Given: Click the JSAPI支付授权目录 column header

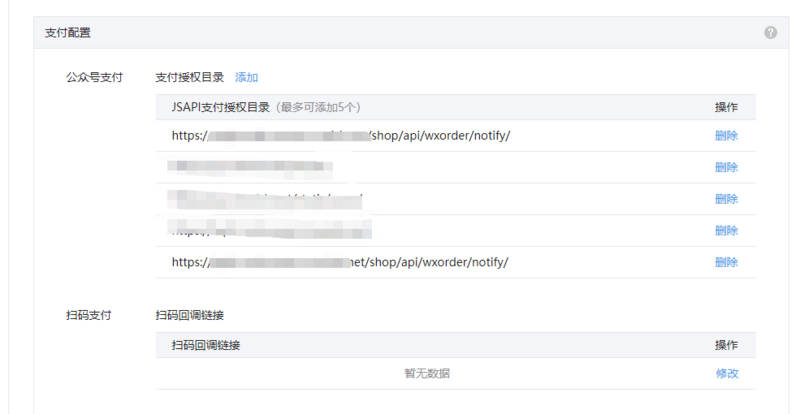Looking at the screenshot, I should coord(220,107).
